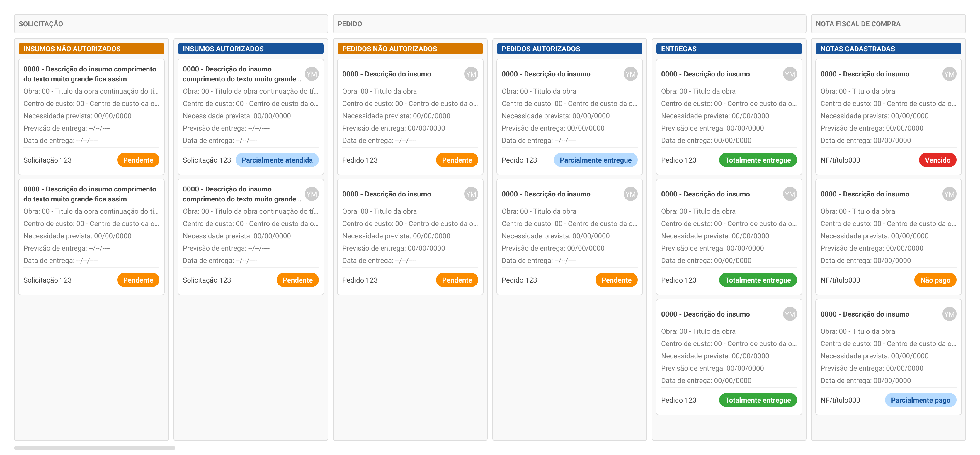The width and height of the screenshot is (980, 455).
Task: Click the Parcialmente pago status badge
Action: tap(920, 400)
